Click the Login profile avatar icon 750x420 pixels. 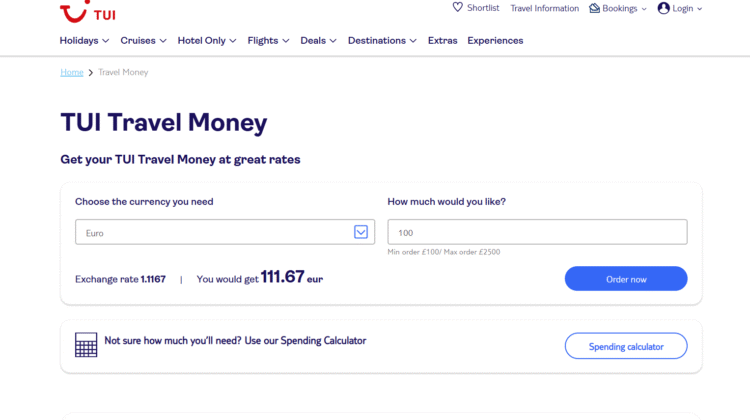click(x=664, y=8)
